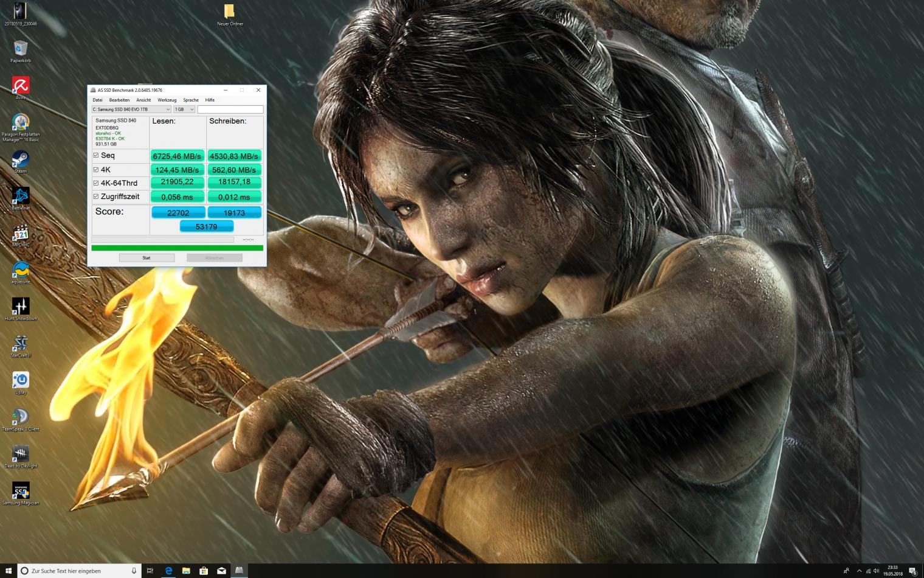Click the green progress bar
This screenshot has height=578, width=924.
177,248
